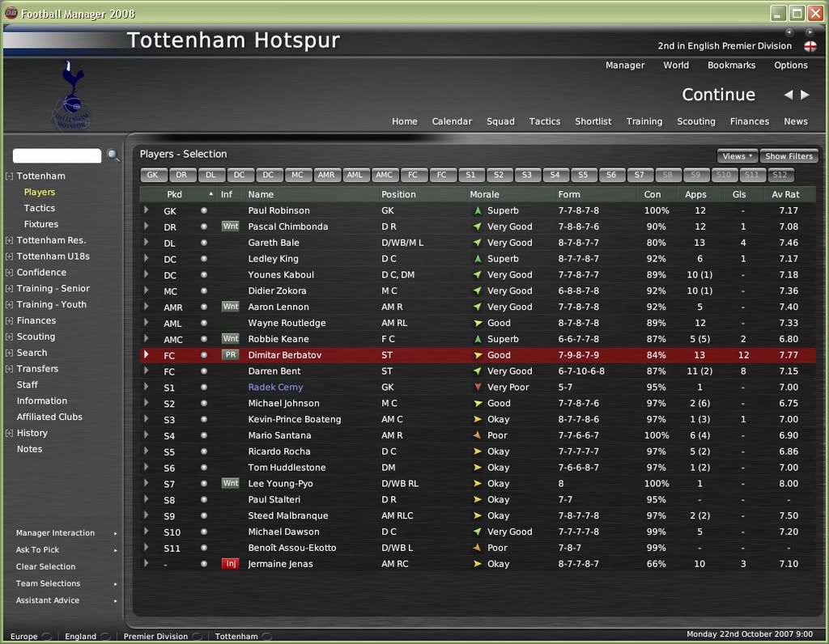The height and width of the screenshot is (644, 829).
Task: Sort by the Pkd column header
Action: click(175, 194)
